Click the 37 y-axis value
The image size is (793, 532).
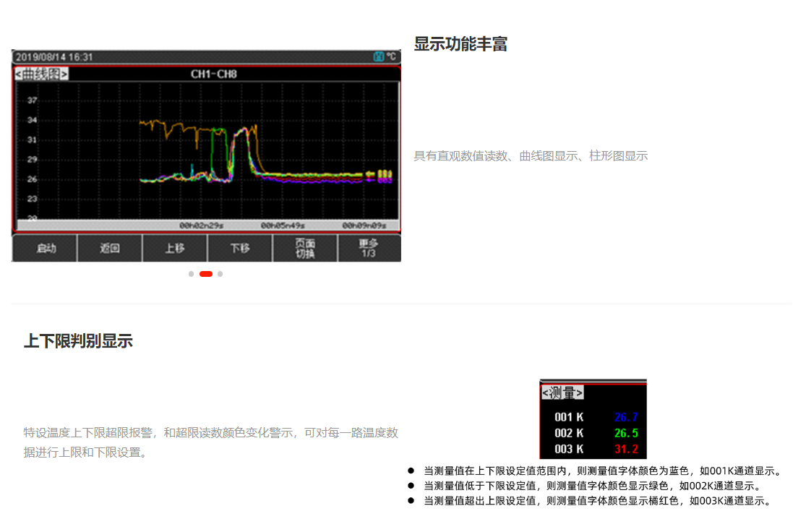pos(33,100)
